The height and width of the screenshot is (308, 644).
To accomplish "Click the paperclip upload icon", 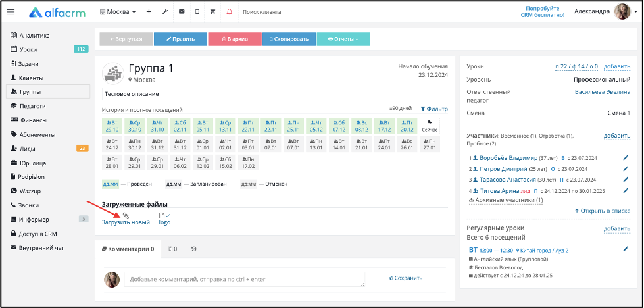I will point(126,215).
